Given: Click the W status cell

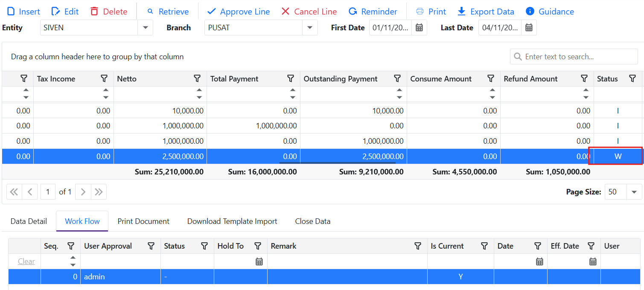Looking at the screenshot, I should (x=618, y=157).
